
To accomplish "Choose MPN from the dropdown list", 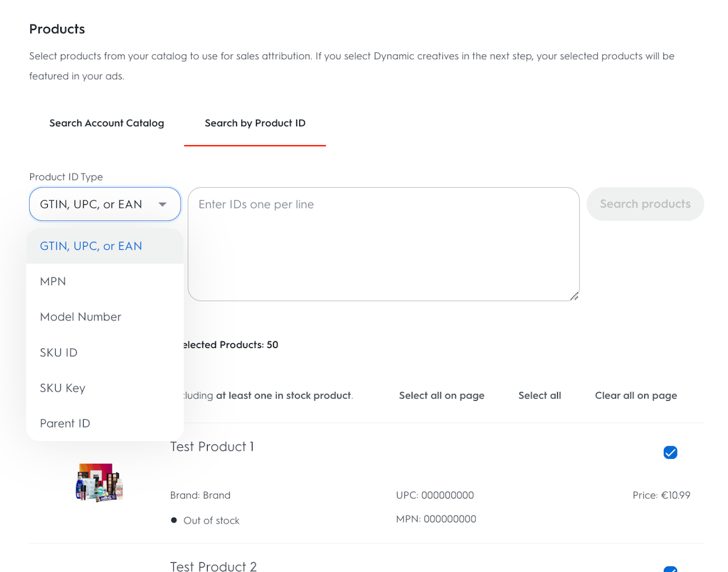I will pyautogui.click(x=53, y=282).
